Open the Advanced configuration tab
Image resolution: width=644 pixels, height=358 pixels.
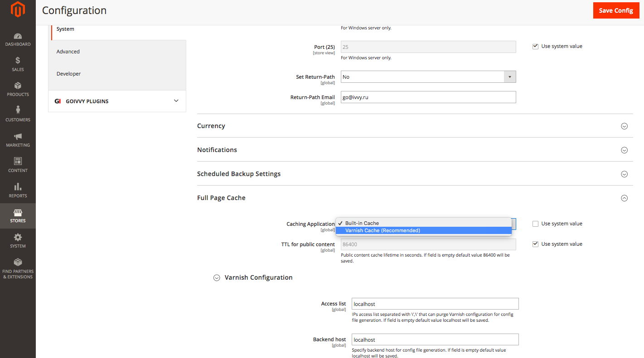pos(68,52)
